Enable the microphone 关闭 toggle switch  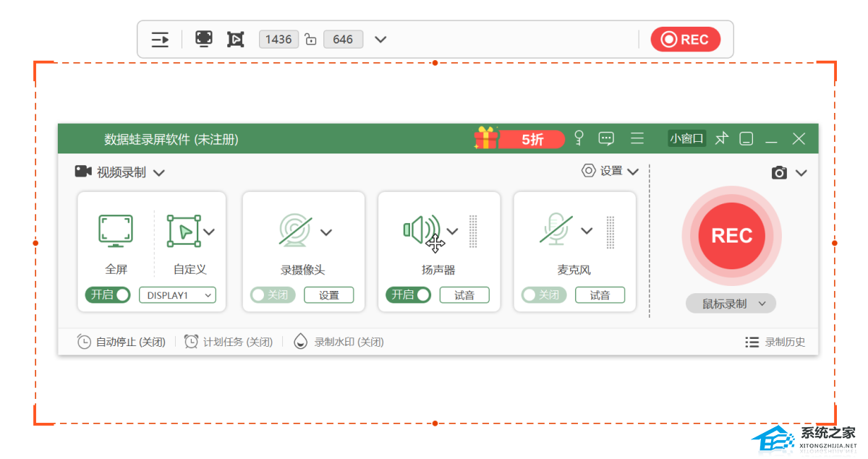[544, 295]
